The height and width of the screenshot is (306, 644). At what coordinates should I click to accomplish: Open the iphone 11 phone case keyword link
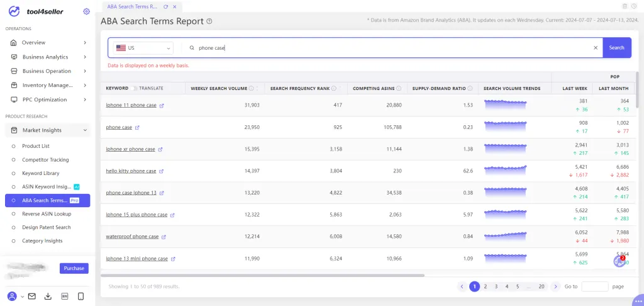click(131, 106)
